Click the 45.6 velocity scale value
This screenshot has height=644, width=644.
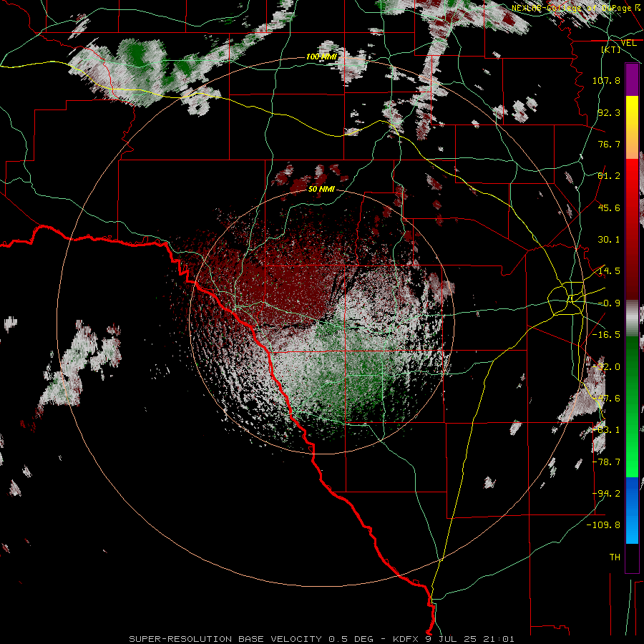click(609, 208)
